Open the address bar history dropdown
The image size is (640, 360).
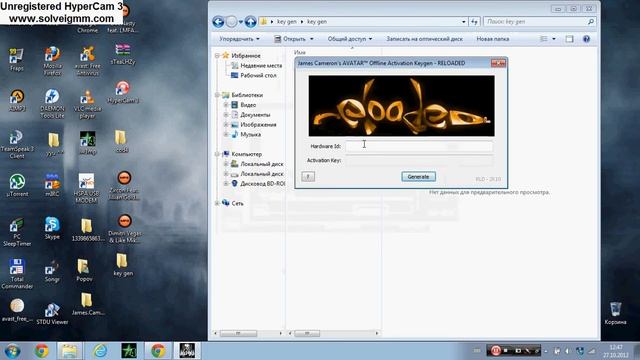click(464, 22)
